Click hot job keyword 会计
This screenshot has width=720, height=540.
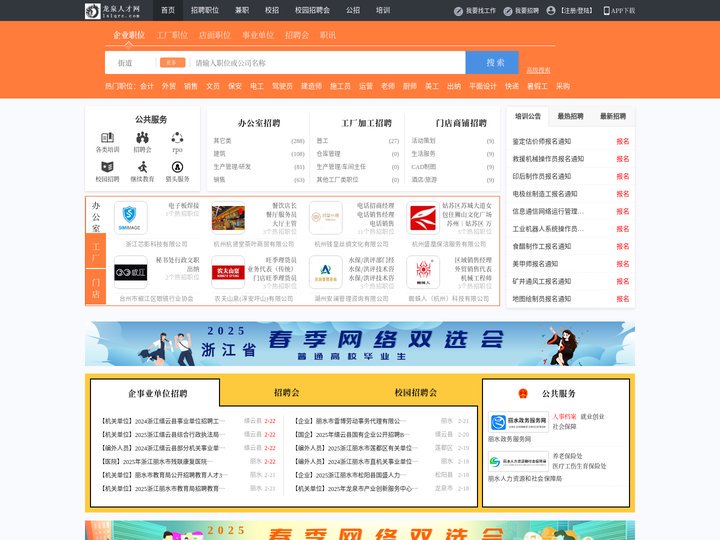click(x=147, y=86)
